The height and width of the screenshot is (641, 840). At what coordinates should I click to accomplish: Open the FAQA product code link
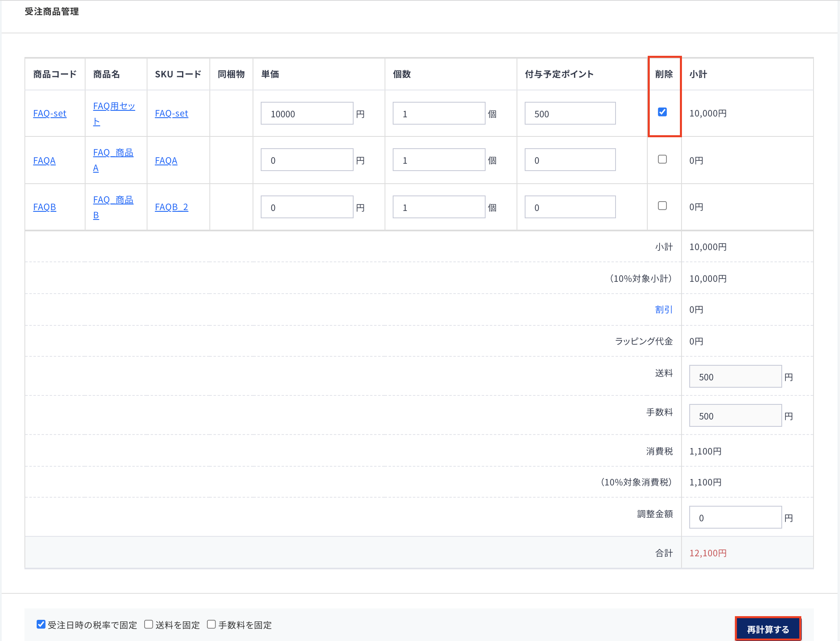(x=44, y=161)
